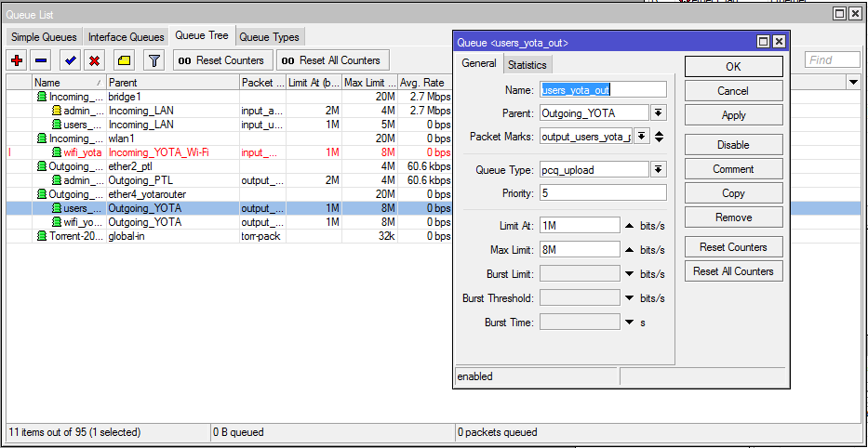Click the Find search box

834,59
